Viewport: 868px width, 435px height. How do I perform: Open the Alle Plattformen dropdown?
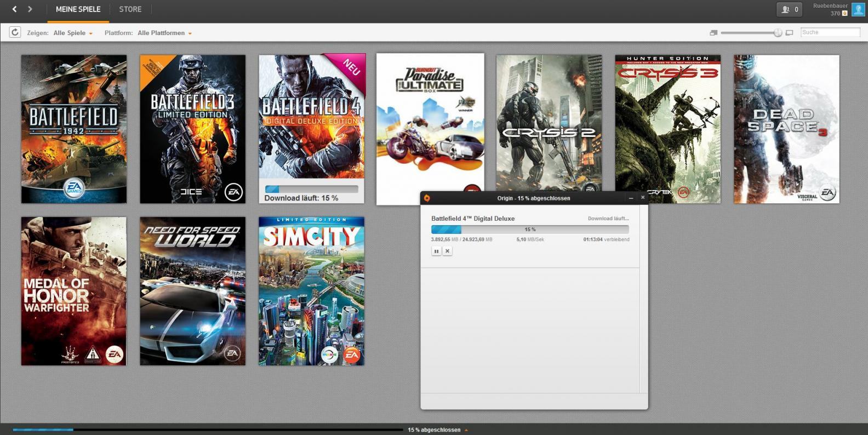pyautogui.click(x=164, y=33)
